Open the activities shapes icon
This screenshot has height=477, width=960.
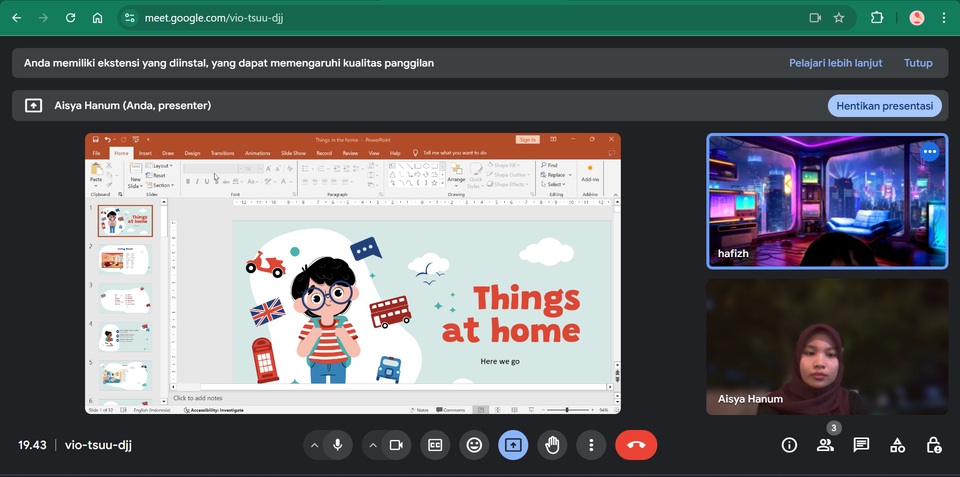pyautogui.click(x=898, y=445)
